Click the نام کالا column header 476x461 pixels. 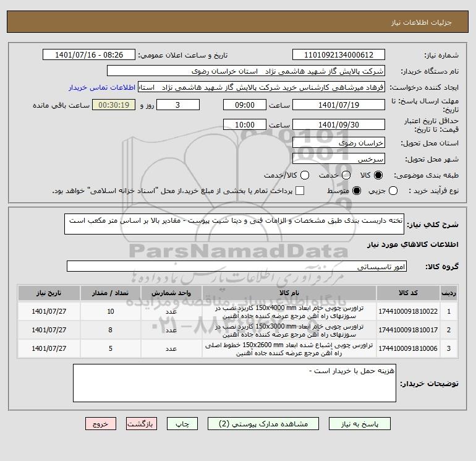(x=289, y=293)
